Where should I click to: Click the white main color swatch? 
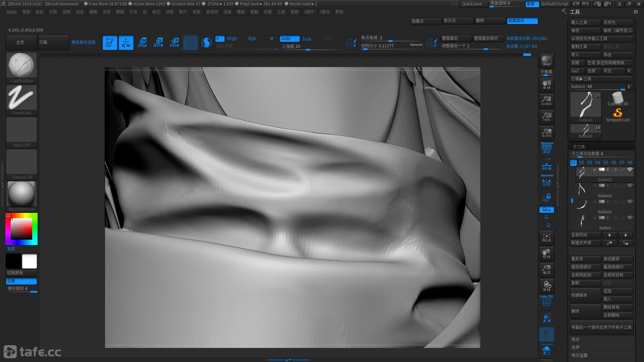click(30, 261)
